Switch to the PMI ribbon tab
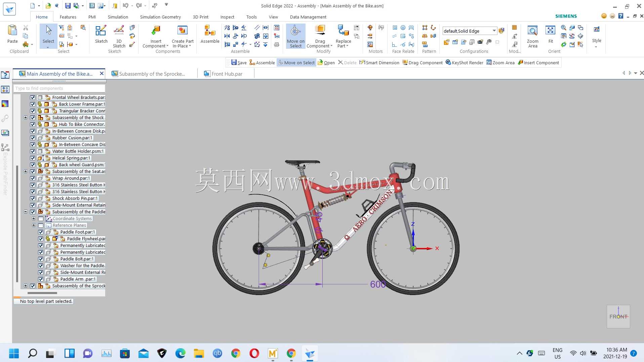The image size is (644, 362). pos(92,17)
